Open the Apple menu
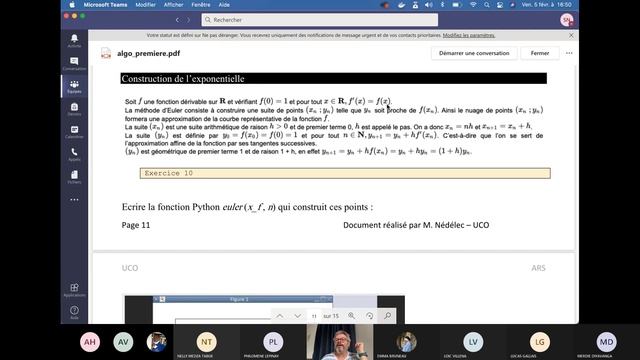Viewport: 640px width, 360px height. click(72, 5)
